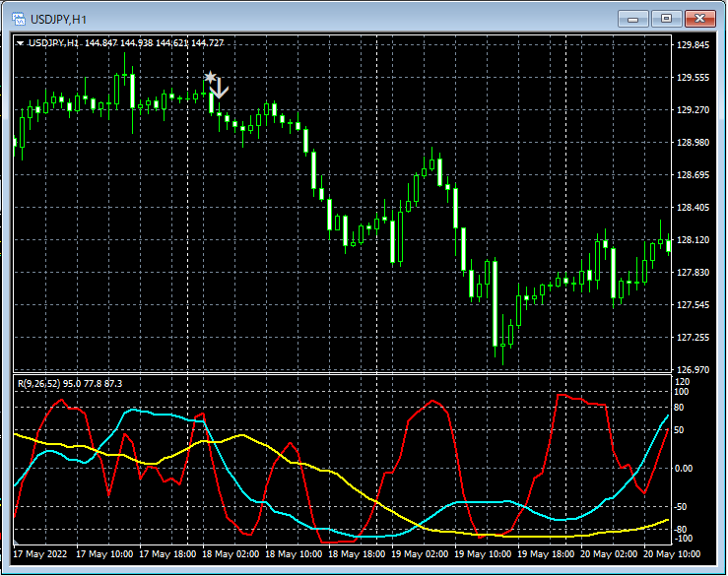This screenshot has height=576, width=728.
Task: Click the chart shift triangle at indicator bottom-left
Action: 16,542
